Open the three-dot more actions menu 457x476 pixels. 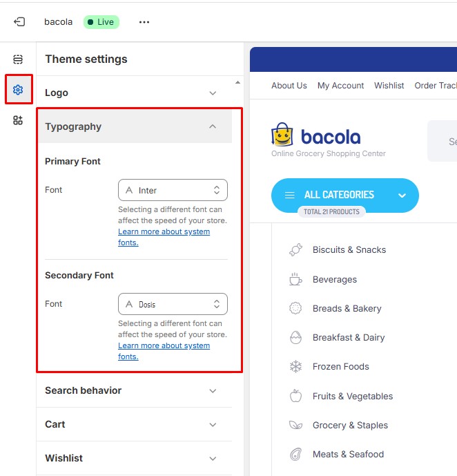pos(144,22)
